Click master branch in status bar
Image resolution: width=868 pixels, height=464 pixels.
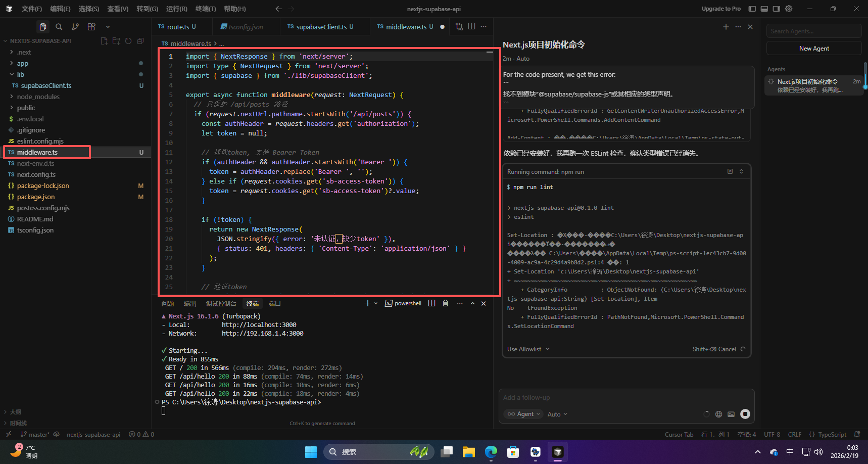35,435
